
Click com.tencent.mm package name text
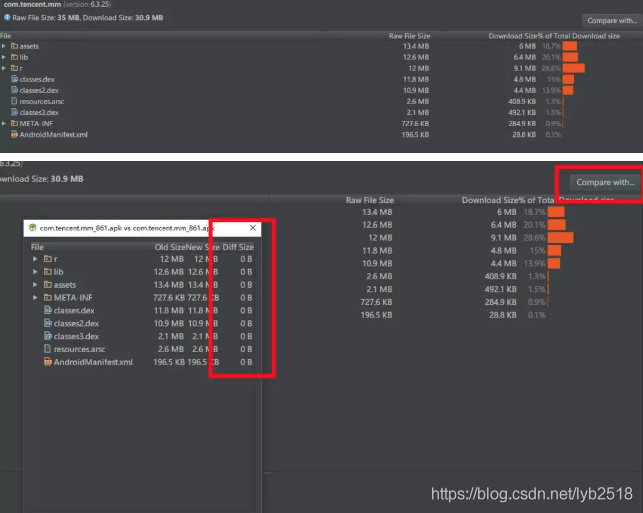pos(32,5)
